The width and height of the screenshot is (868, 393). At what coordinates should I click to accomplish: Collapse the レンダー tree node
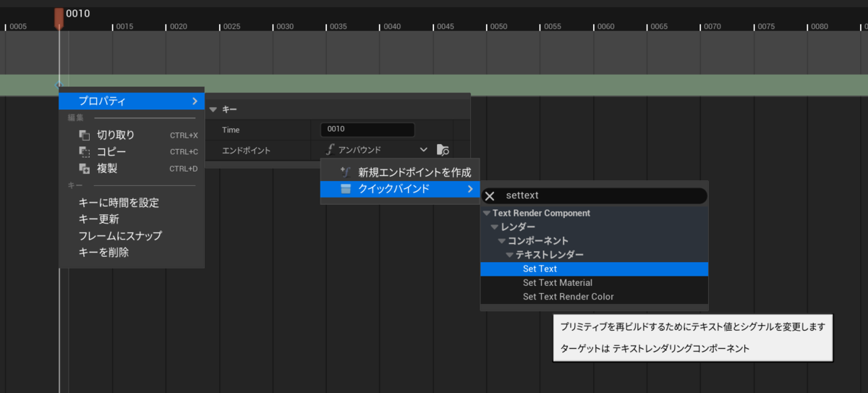coord(495,227)
